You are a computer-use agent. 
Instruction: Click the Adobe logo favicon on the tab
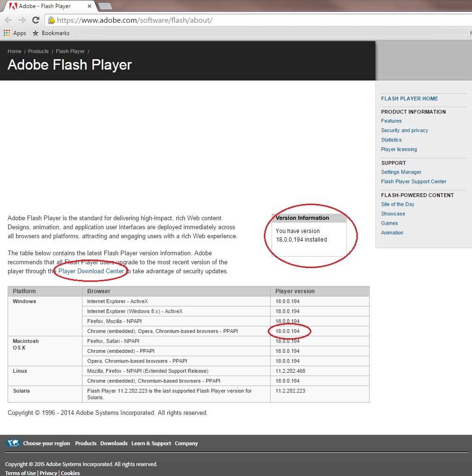pos(13,6)
